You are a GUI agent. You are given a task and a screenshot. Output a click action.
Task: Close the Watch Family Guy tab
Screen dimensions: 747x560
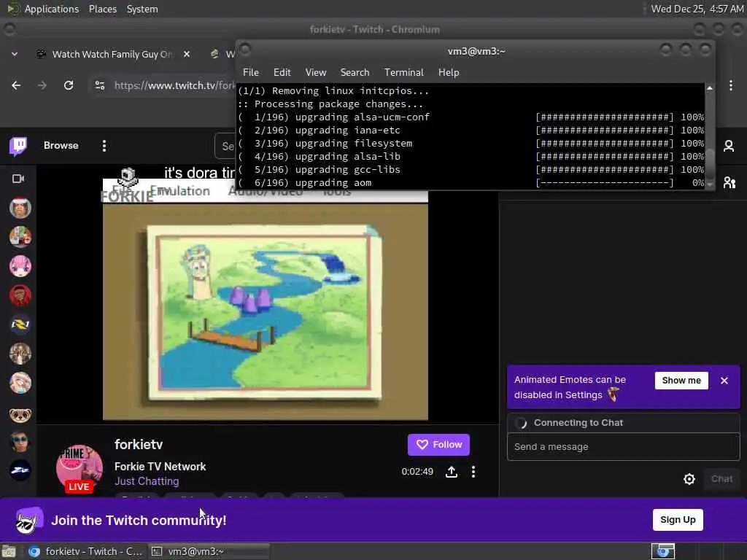(x=187, y=54)
